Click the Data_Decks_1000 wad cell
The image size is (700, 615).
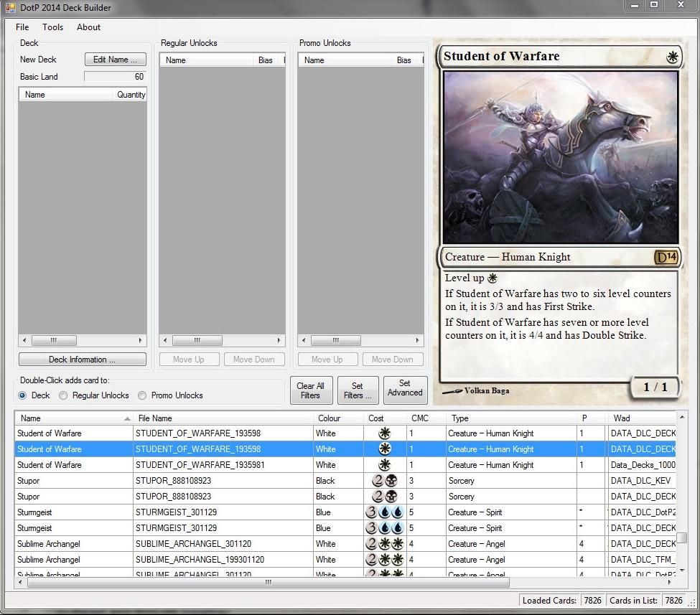click(x=642, y=465)
